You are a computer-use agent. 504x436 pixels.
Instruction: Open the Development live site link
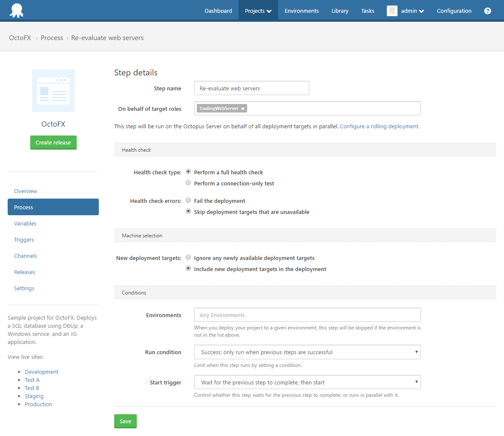[41, 372]
